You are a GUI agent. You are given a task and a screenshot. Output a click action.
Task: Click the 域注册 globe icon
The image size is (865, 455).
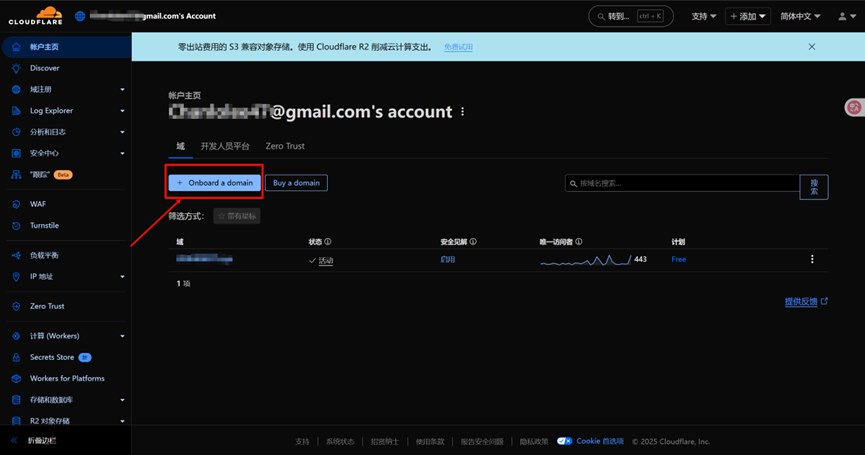pyautogui.click(x=16, y=89)
